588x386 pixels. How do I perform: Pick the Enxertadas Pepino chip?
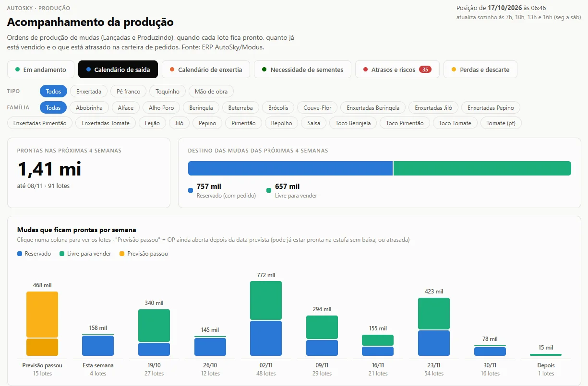[491, 107]
